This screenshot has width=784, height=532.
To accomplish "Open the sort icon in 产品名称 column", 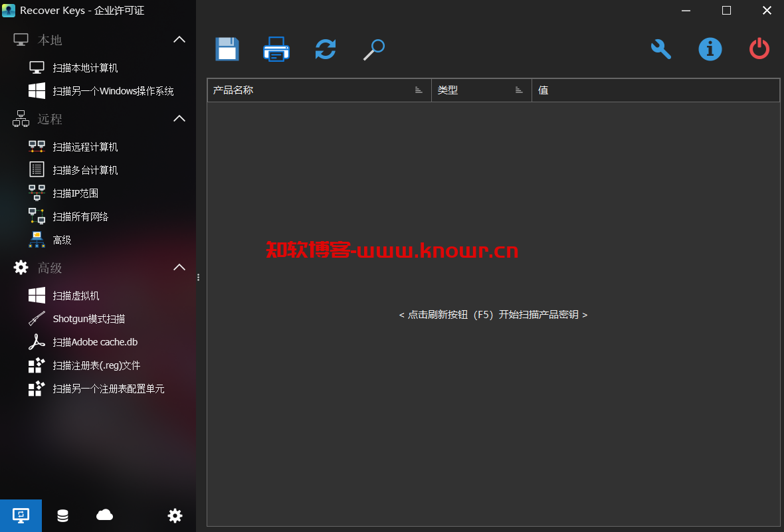I will [x=419, y=90].
